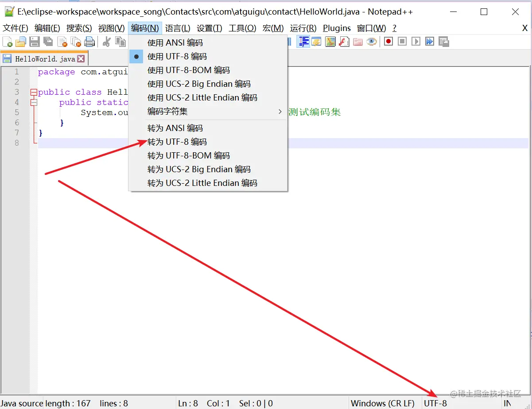Screen dimensions: 532x409
Task: Select the 使用 ANSI 编码 option
Action: 208,43
